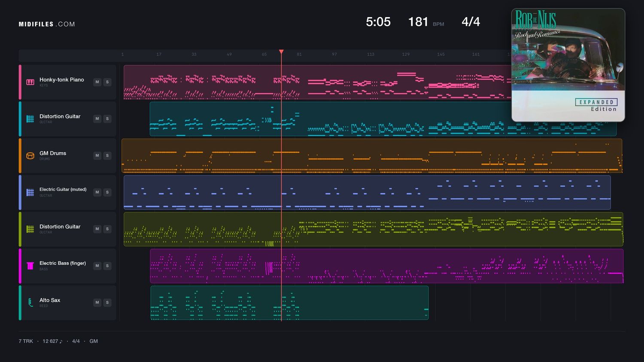
Task: Solo the Alto Sax track
Action: (107, 302)
